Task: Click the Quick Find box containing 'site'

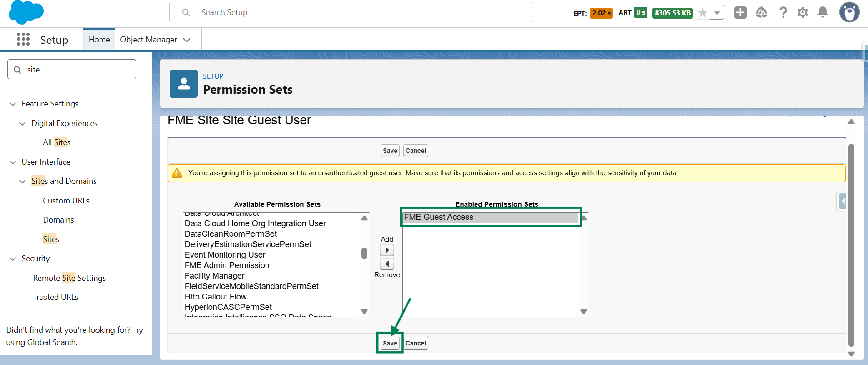Action: pos(72,69)
